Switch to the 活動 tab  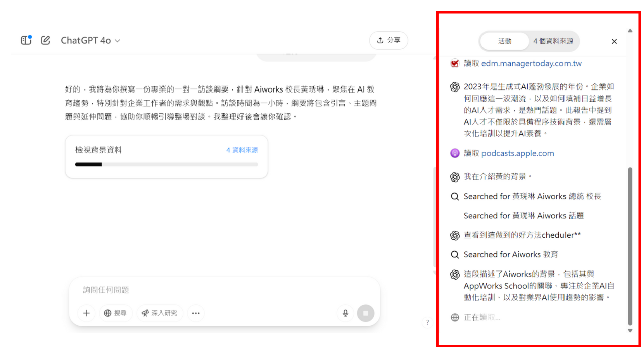tap(505, 41)
